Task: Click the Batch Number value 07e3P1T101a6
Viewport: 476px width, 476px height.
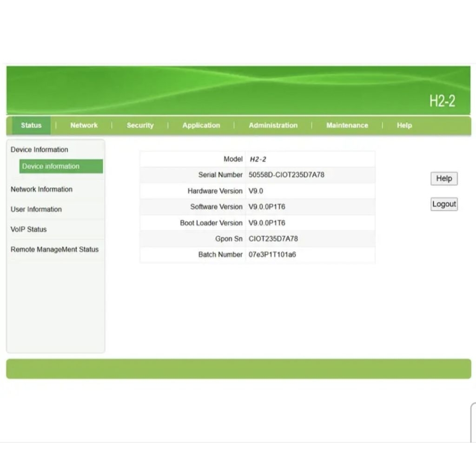Action: [272, 255]
